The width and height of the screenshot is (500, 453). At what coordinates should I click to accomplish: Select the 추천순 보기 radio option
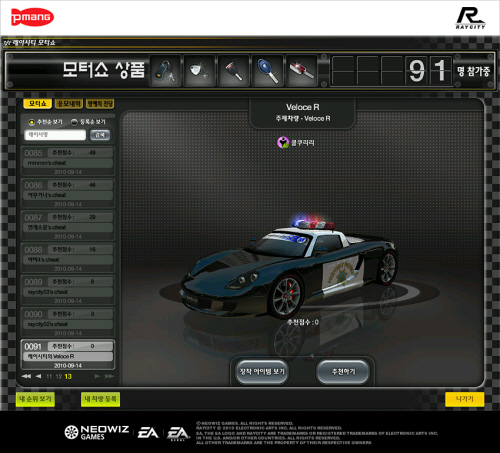tap(31, 122)
